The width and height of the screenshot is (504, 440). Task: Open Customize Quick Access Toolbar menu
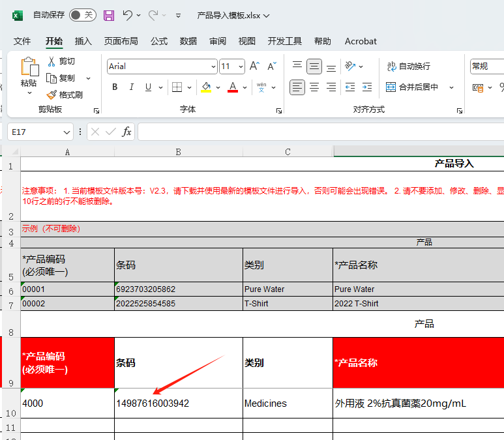179,16
